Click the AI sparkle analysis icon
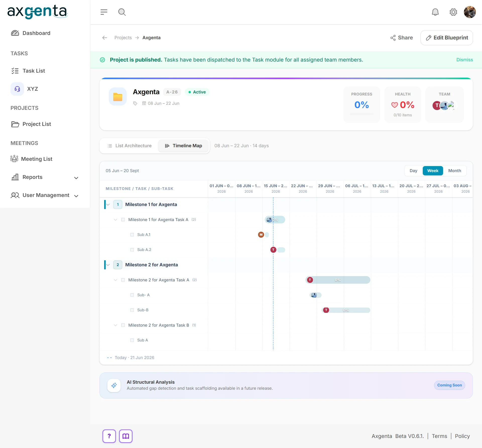 114,385
